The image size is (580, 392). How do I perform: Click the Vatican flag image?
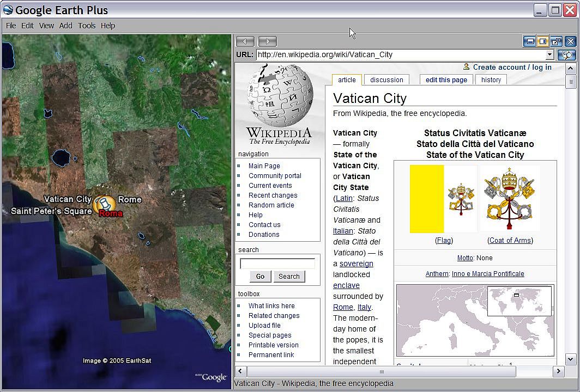point(444,199)
